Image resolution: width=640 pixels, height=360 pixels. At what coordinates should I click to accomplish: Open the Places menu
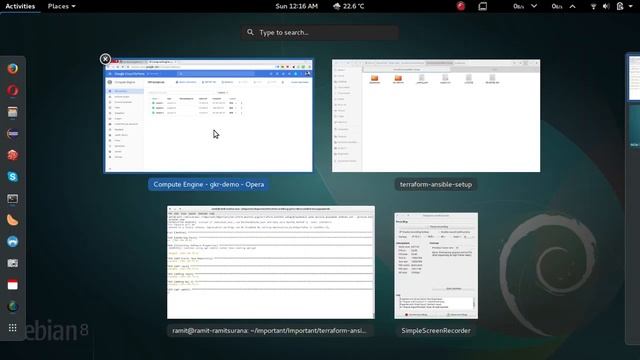tap(61, 6)
